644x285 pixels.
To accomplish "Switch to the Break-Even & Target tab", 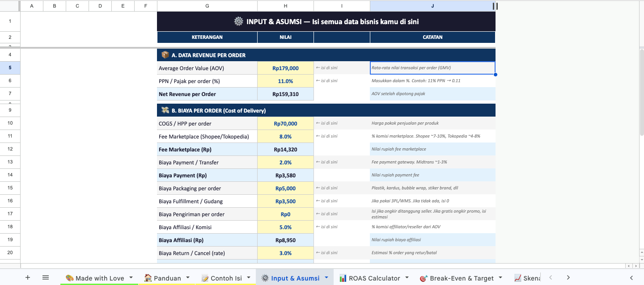I will (461, 278).
